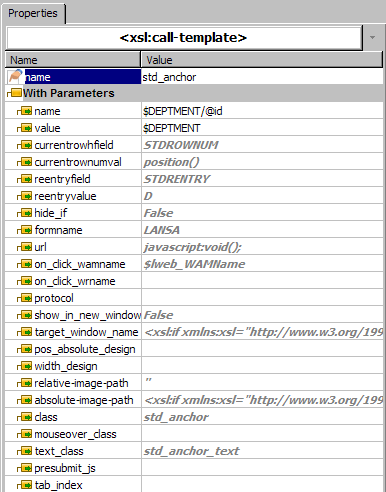The height and width of the screenshot is (492, 386).
Task: Edit the $DEPTMENT/@id value cell
Action: coord(262,111)
